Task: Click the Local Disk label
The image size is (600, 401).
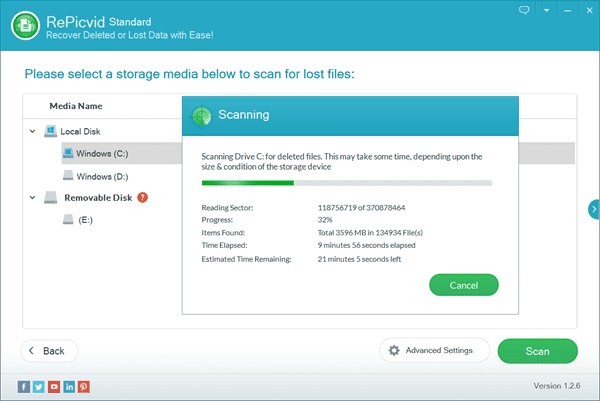Action: click(80, 131)
